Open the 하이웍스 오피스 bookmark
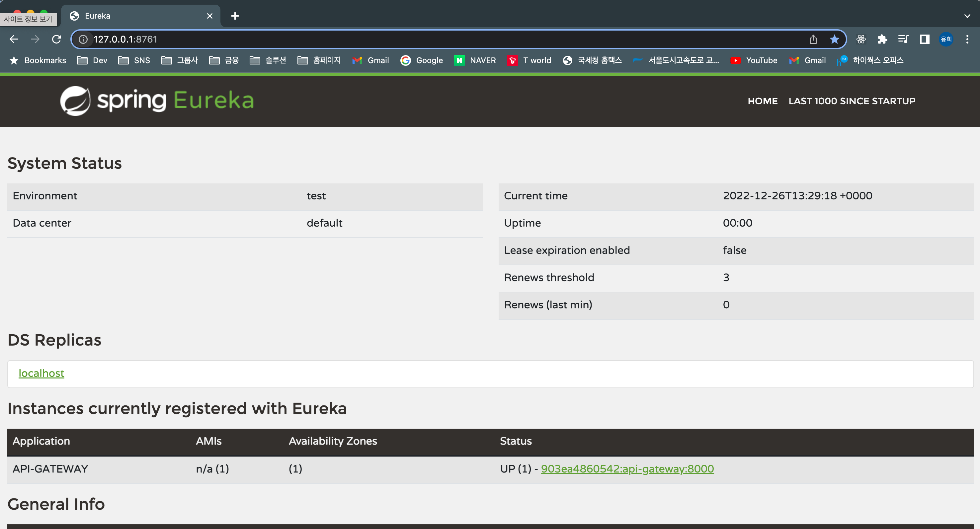980x529 pixels. tap(870, 60)
